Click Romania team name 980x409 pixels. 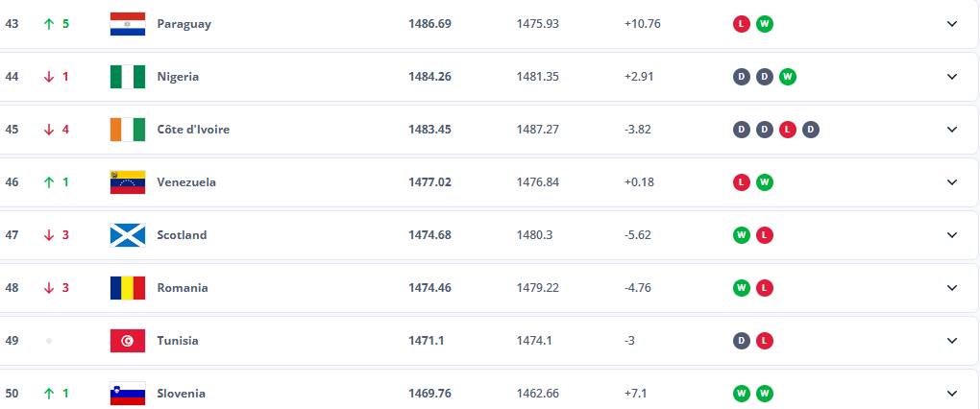point(183,288)
